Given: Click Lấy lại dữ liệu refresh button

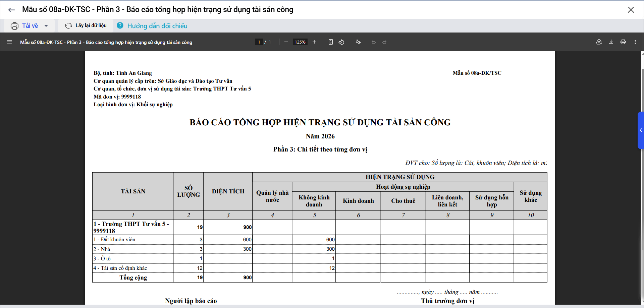Looking at the screenshot, I should tap(86, 25).
